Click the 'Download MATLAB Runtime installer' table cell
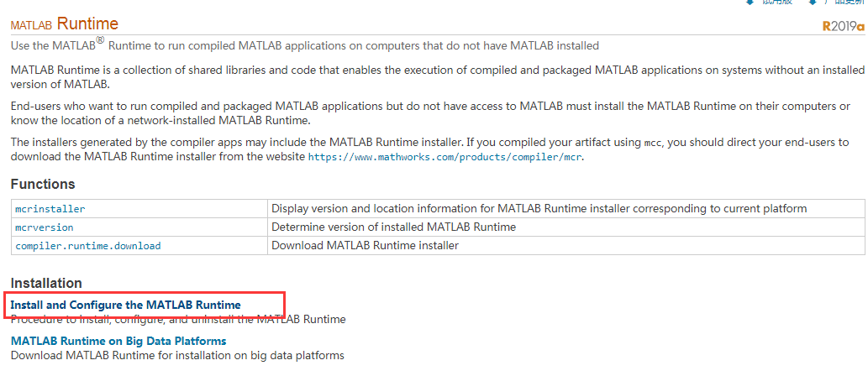Viewport: 868px width, 376px height. tap(365, 245)
